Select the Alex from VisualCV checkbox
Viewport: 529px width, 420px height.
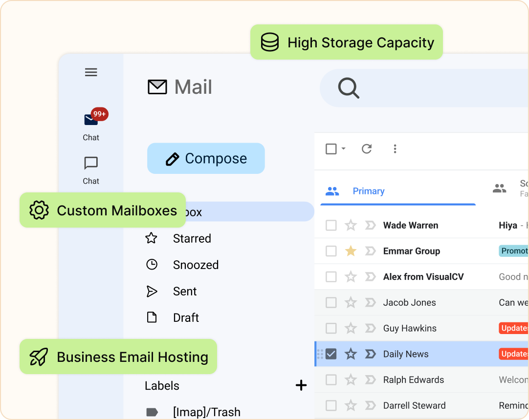click(x=331, y=277)
